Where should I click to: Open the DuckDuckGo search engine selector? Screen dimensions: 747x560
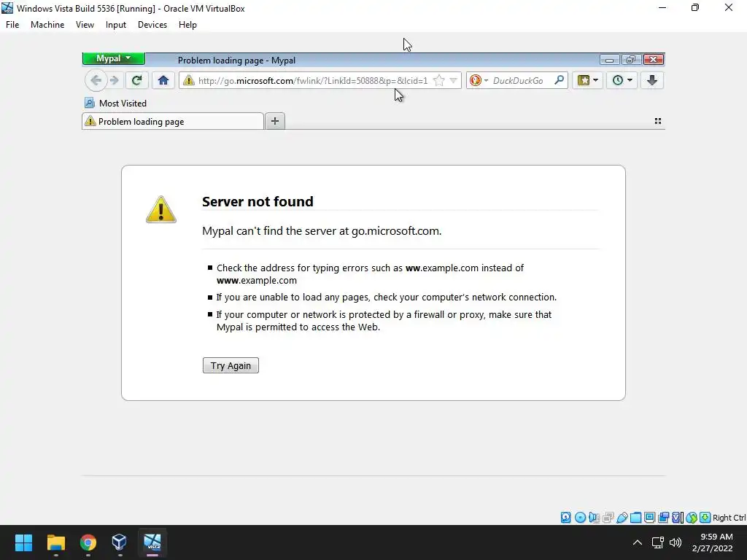tap(479, 80)
